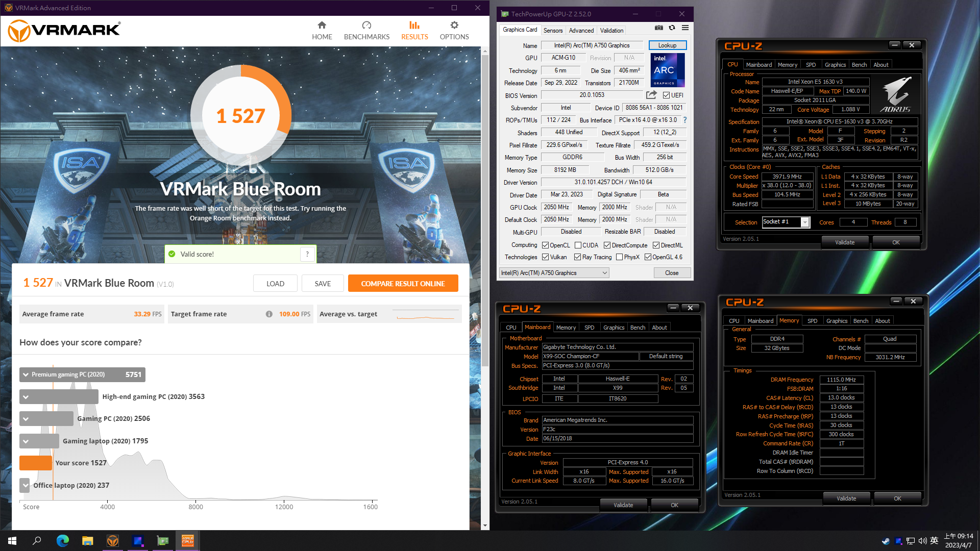The width and height of the screenshot is (980, 551).
Task: Click the AORUS logo in CPU-Z
Action: point(896,94)
